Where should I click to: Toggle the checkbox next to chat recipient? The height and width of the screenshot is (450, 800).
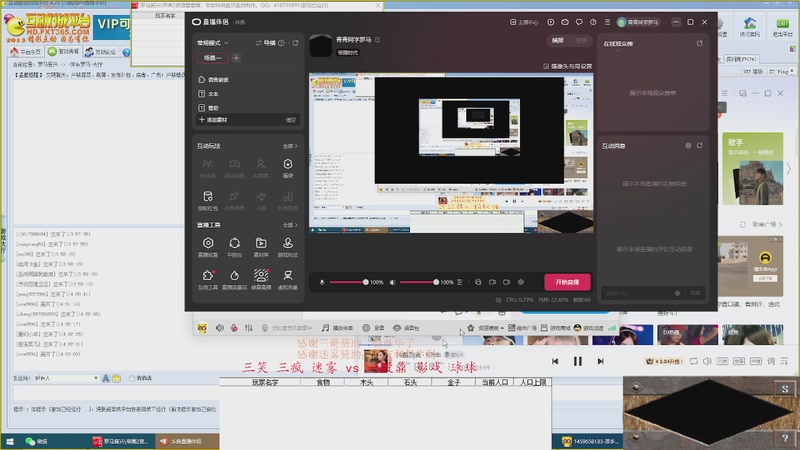132,378
